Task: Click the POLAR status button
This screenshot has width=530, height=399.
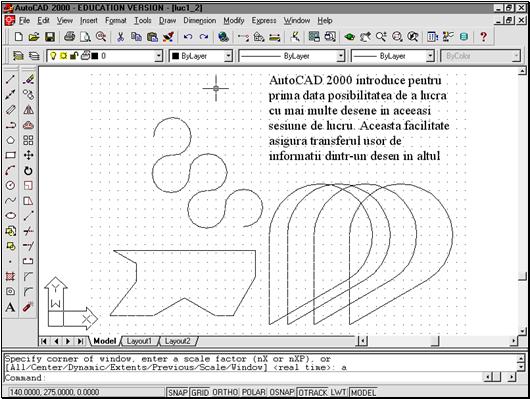Action: click(x=254, y=392)
